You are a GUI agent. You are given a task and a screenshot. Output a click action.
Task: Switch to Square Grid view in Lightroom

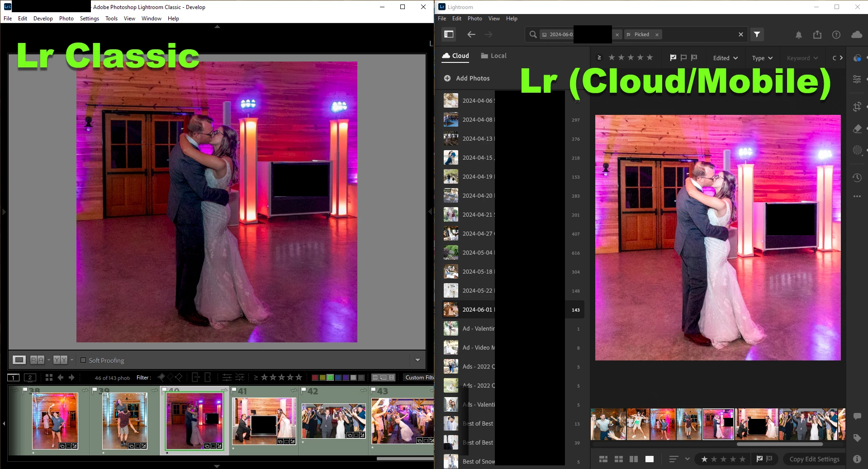pos(618,459)
